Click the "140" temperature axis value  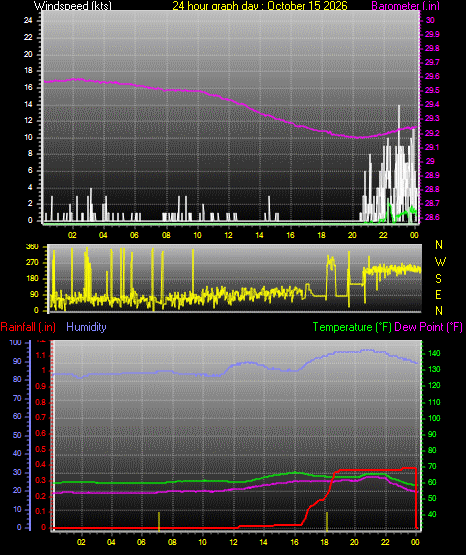[434, 353]
